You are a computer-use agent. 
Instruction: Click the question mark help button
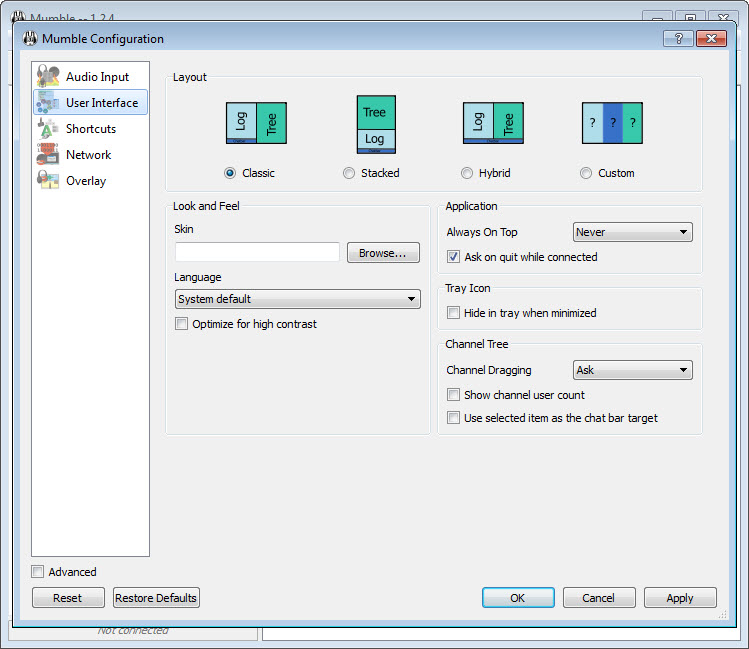point(678,38)
